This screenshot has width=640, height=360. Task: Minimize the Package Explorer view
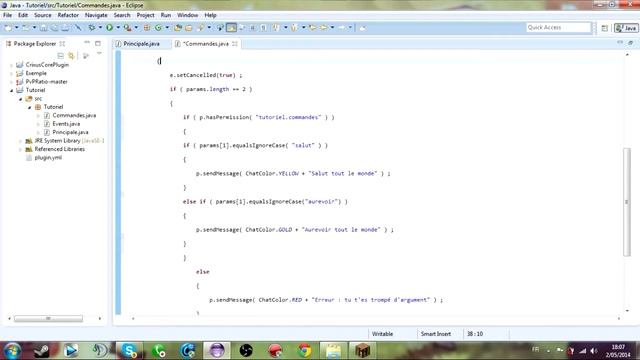[87, 43]
